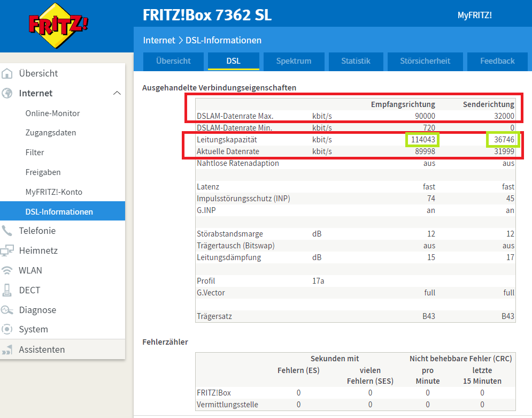Click the WLAN wifi icon
Viewport: 532px width, 418px height.
[x=7, y=270]
